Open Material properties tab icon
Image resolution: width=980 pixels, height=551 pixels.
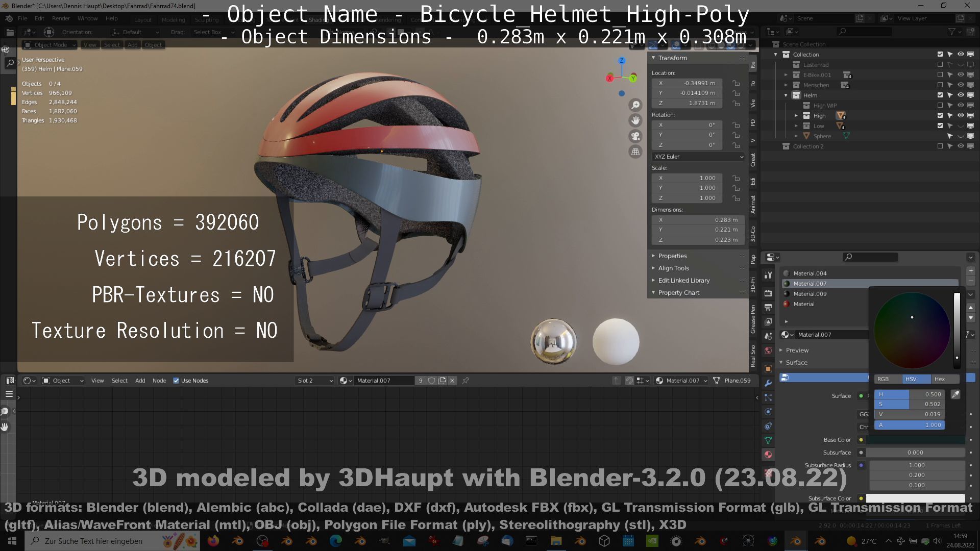pos(768,455)
